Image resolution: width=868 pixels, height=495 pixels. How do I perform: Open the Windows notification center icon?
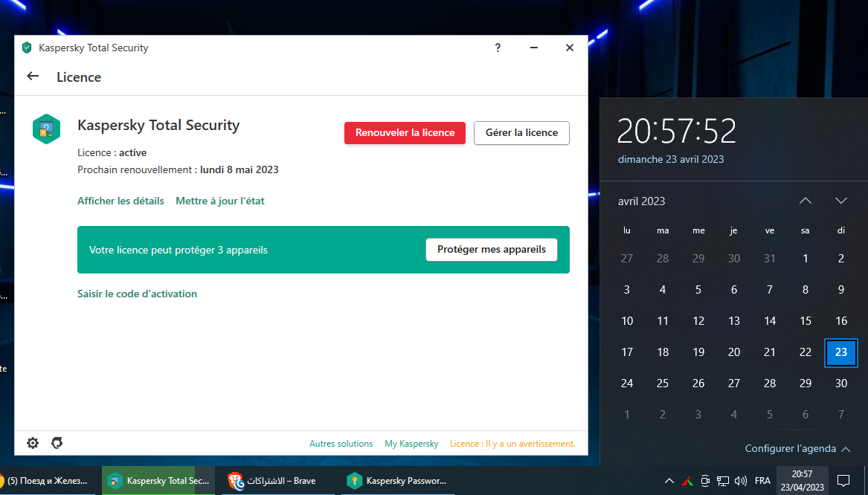(843, 481)
